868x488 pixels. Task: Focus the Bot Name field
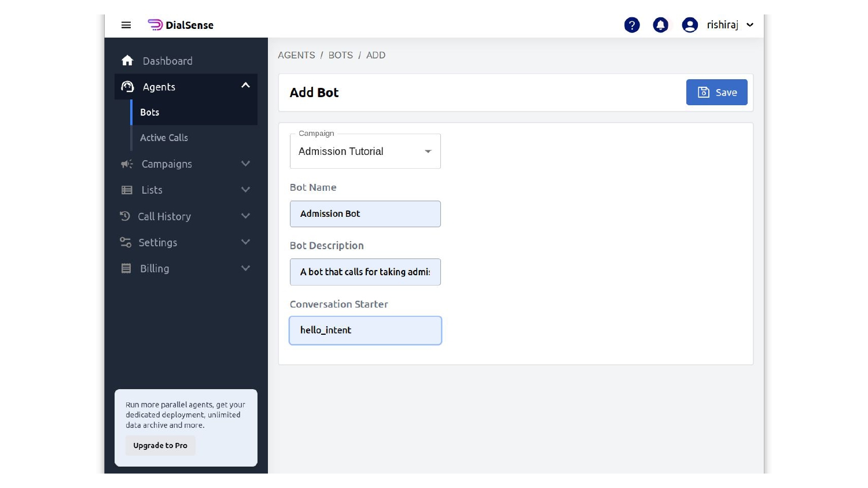click(365, 214)
